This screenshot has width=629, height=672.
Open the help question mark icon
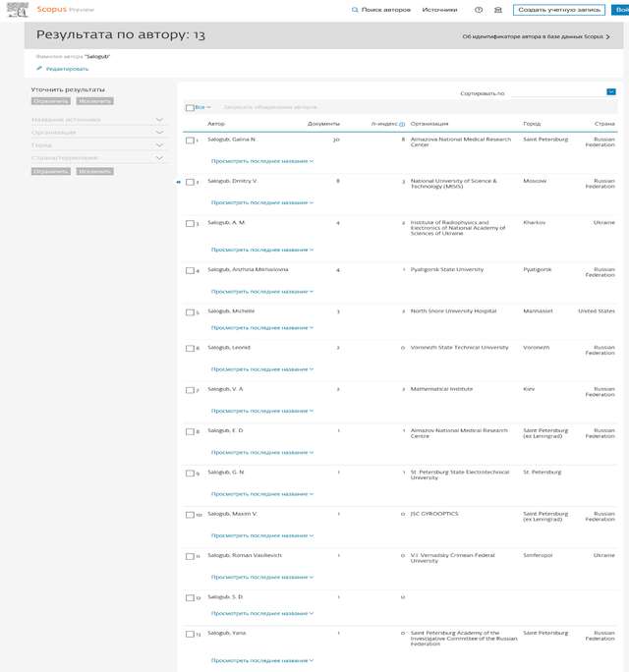(479, 10)
